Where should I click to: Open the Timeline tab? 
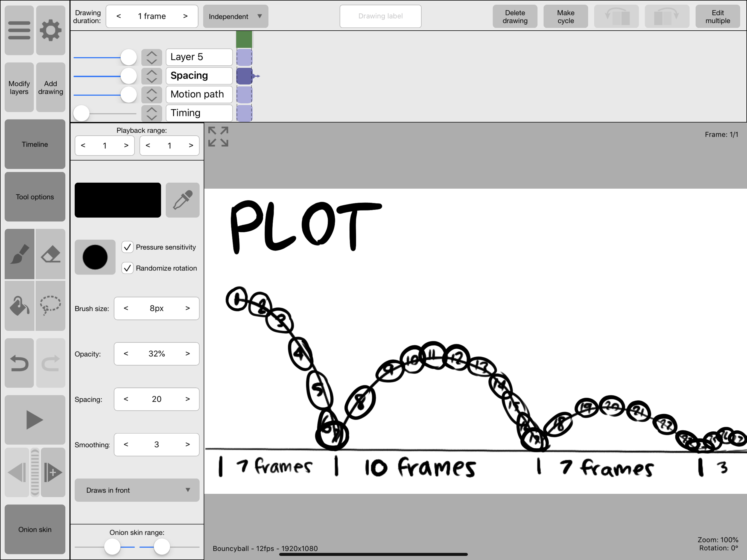coord(35,144)
